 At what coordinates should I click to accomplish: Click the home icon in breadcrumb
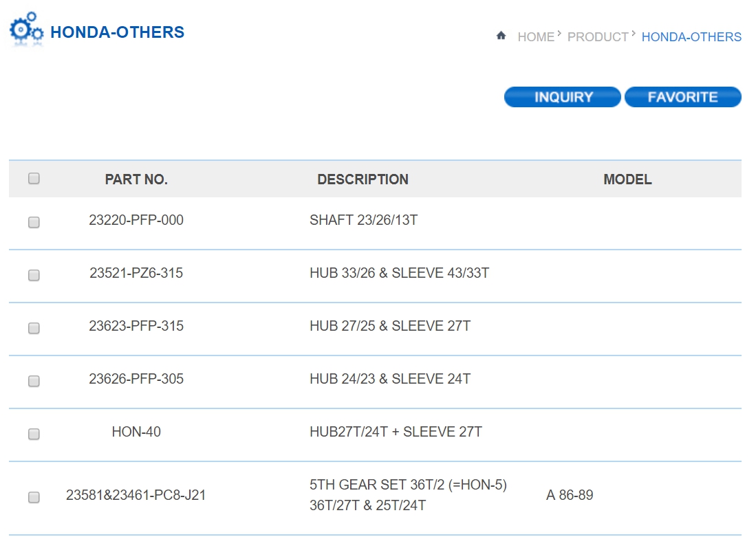501,36
